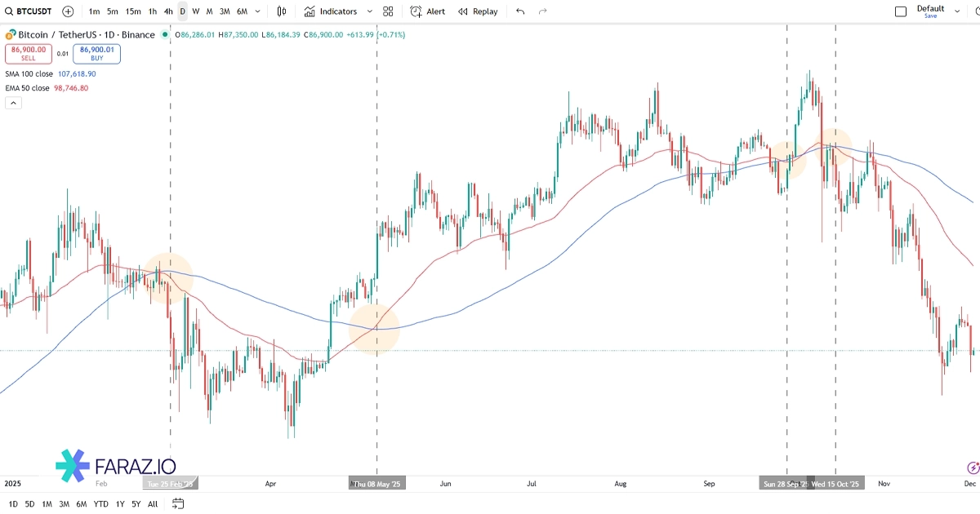The height and width of the screenshot is (514, 980).
Task: Select the weekly W timeframe
Action: [196, 11]
